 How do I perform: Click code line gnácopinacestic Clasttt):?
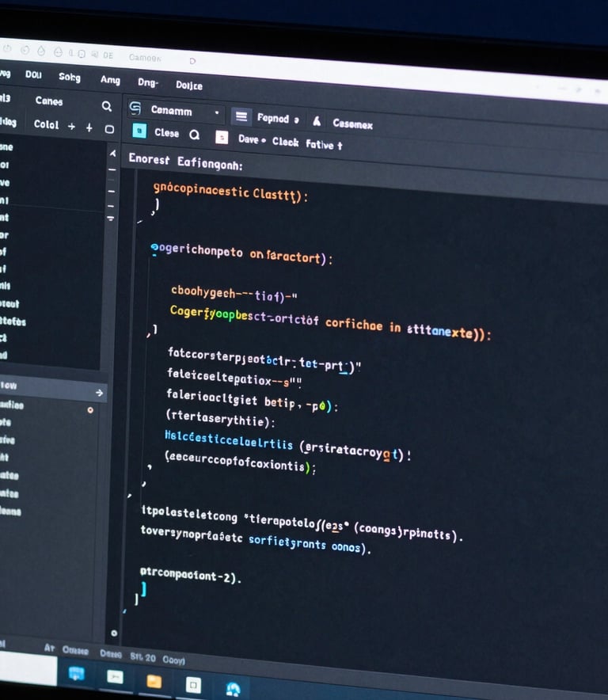[x=230, y=192]
